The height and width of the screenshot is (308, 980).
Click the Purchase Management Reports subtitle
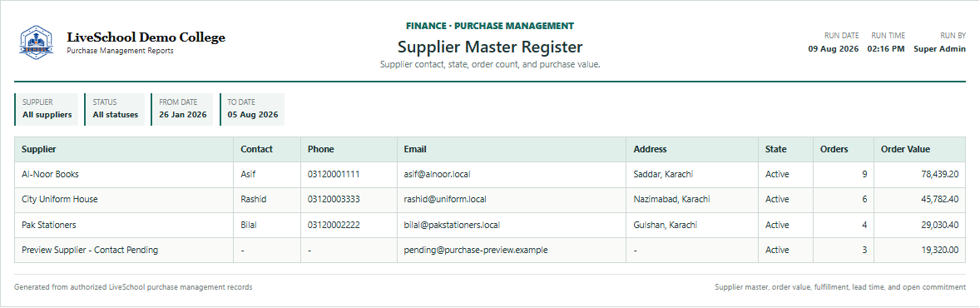[x=120, y=51]
